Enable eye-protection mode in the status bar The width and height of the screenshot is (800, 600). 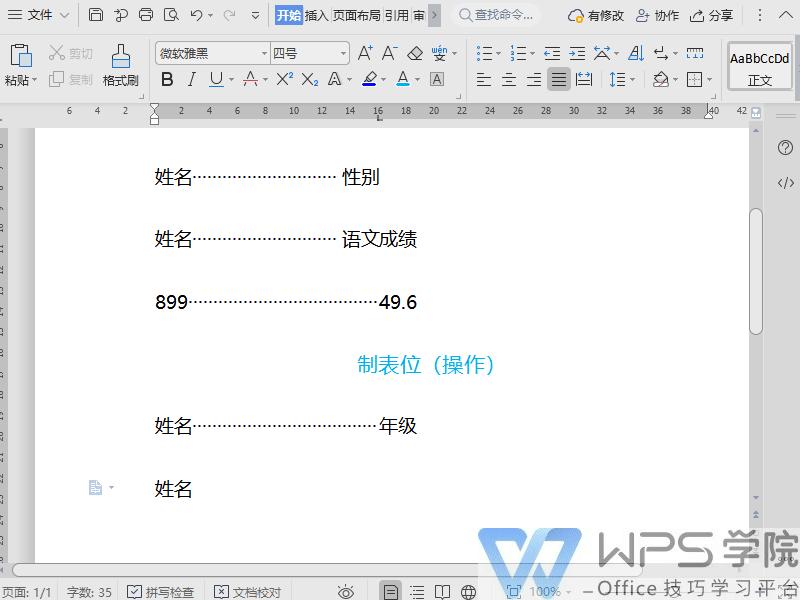pyautogui.click(x=346, y=591)
